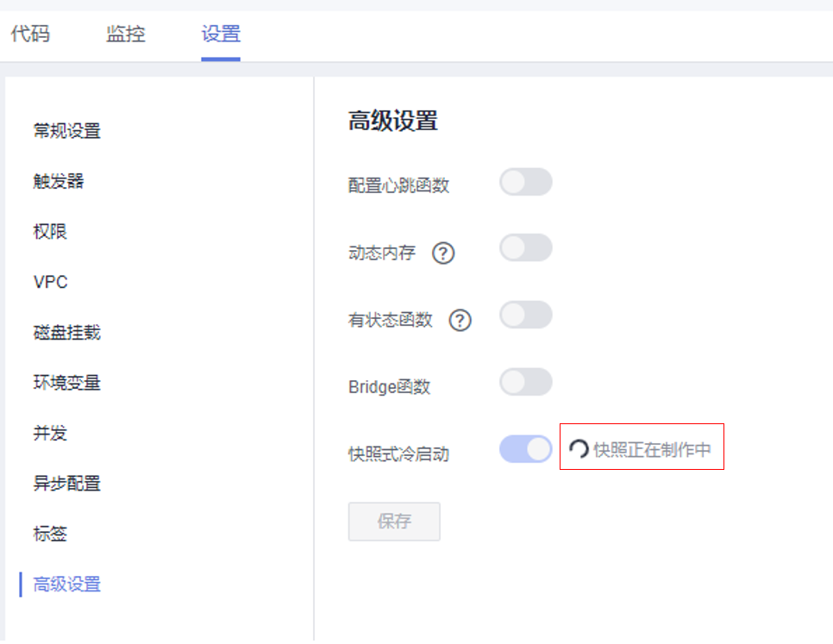Enable the 配置心跳函数 toggle
The height and width of the screenshot is (644, 833).
point(525,182)
